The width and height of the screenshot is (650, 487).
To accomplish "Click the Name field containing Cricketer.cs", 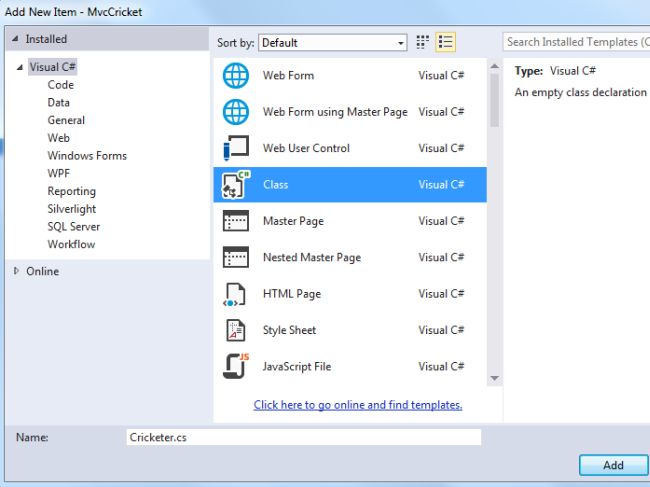I will click(x=304, y=437).
